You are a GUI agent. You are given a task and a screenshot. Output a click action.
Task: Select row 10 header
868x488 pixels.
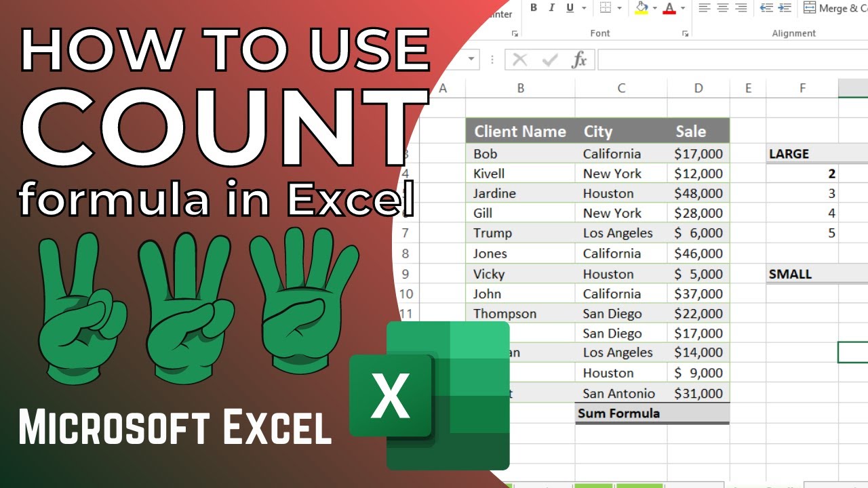click(x=406, y=294)
